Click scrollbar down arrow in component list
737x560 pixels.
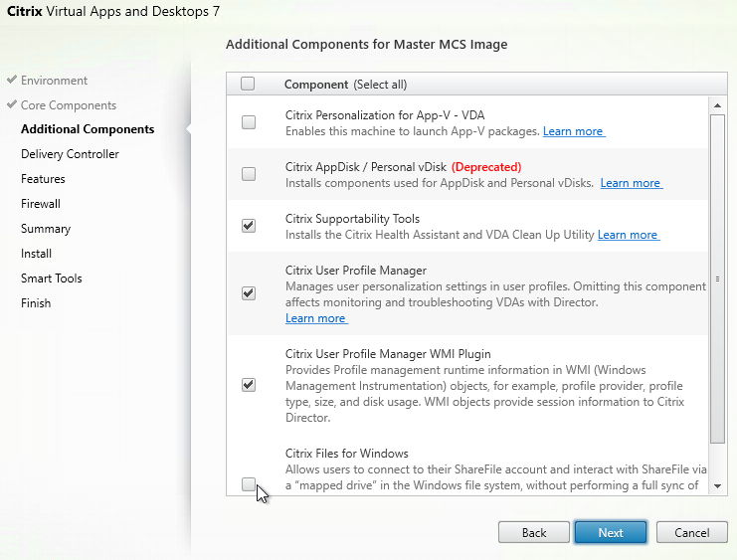pyautogui.click(x=717, y=486)
